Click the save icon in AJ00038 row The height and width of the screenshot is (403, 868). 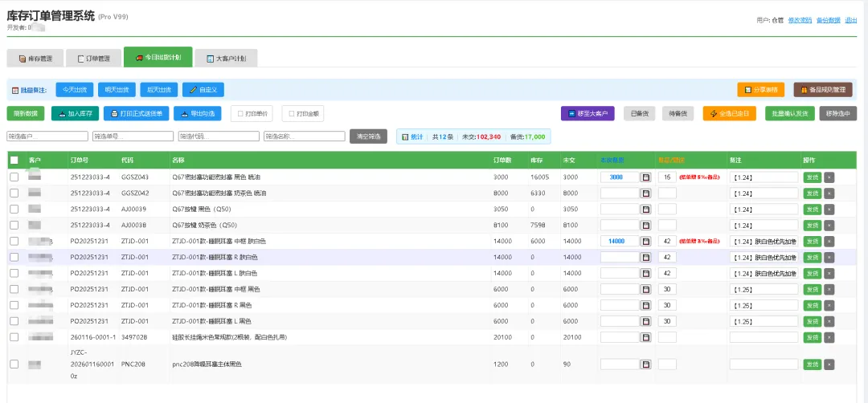[x=645, y=226]
